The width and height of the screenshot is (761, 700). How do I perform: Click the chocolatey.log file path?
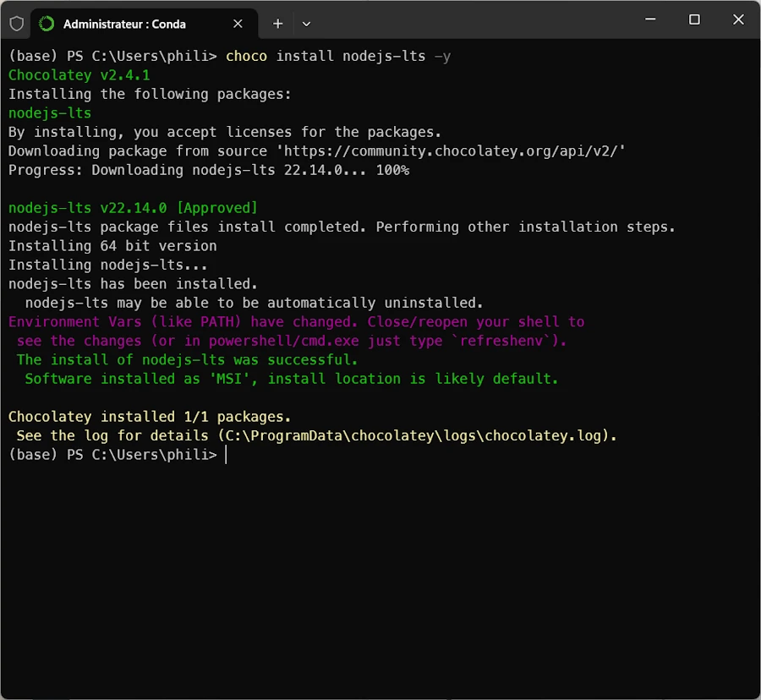(x=413, y=435)
